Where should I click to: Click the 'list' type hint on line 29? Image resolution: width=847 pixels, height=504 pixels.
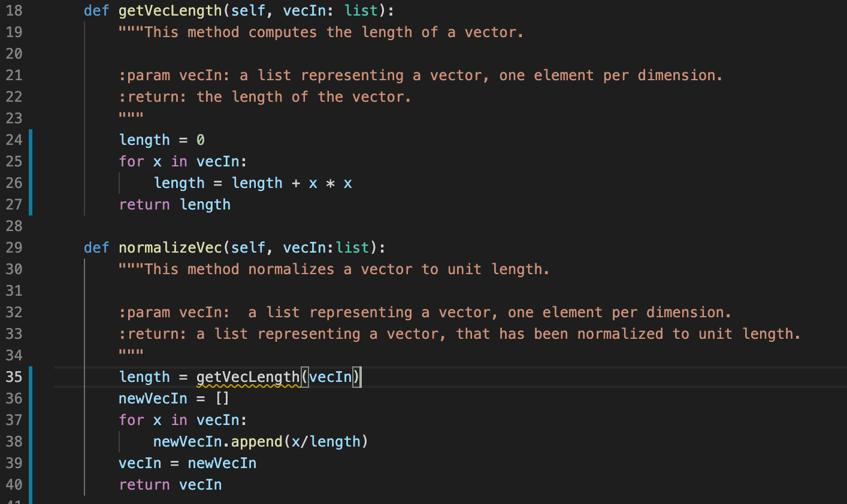click(x=352, y=248)
